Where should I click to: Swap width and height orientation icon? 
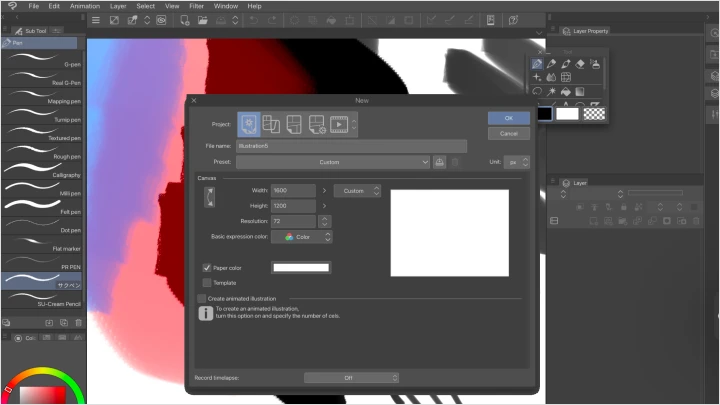pyautogui.click(x=209, y=197)
